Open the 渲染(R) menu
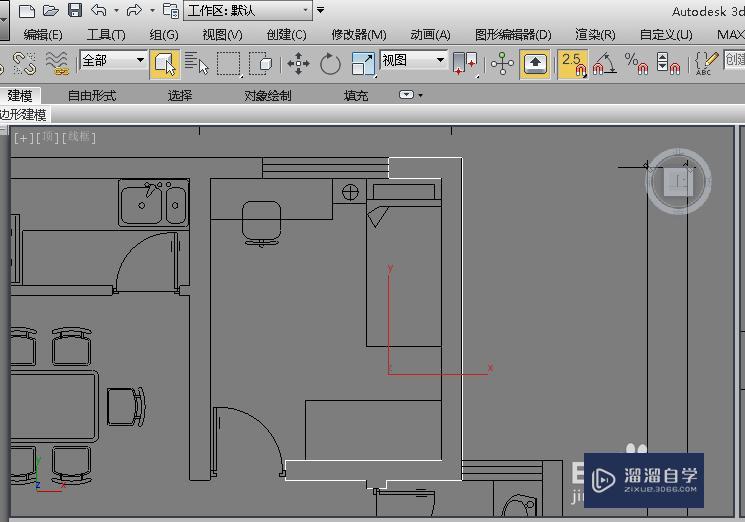This screenshot has width=745, height=522. click(x=595, y=35)
